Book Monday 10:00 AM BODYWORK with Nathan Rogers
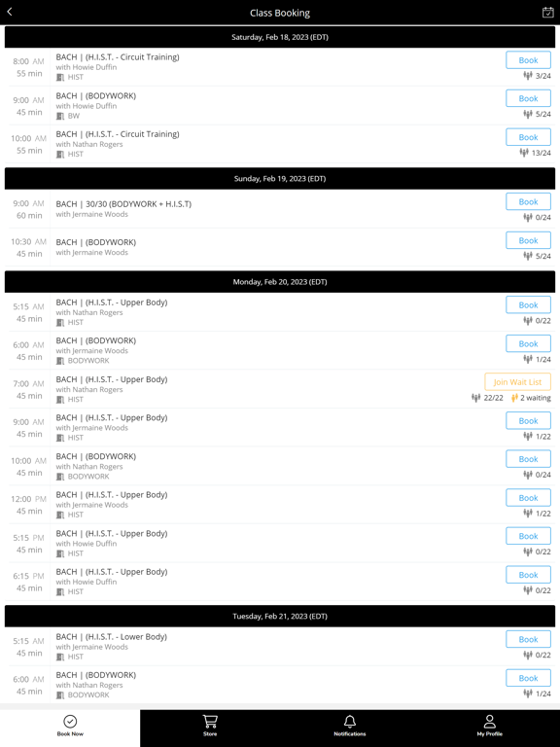The image size is (560, 747). [x=528, y=459]
